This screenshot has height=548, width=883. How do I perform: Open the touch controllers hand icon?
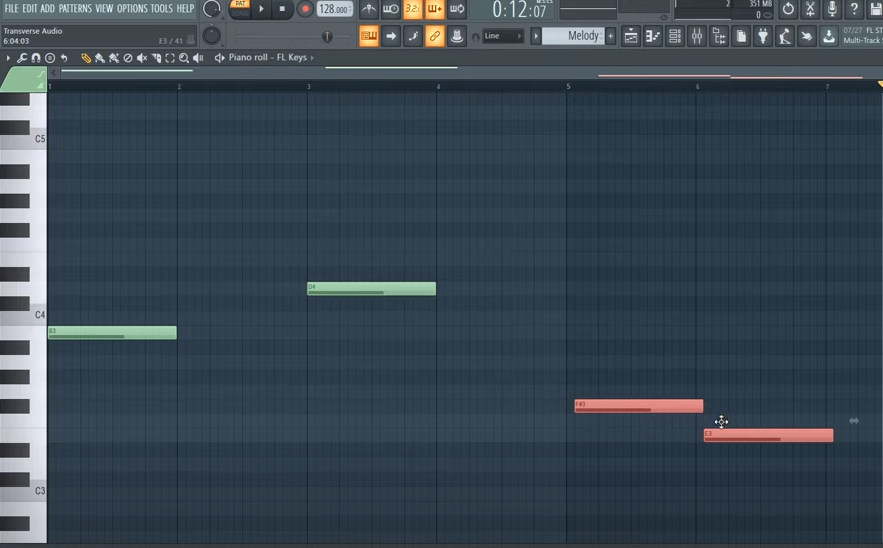[x=807, y=37]
